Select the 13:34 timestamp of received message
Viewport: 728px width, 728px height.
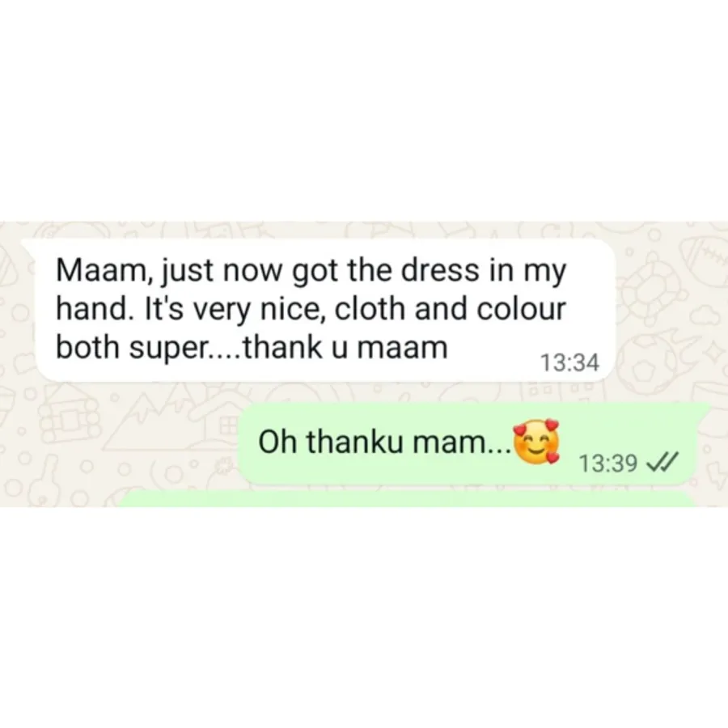click(x=569, y=362)
